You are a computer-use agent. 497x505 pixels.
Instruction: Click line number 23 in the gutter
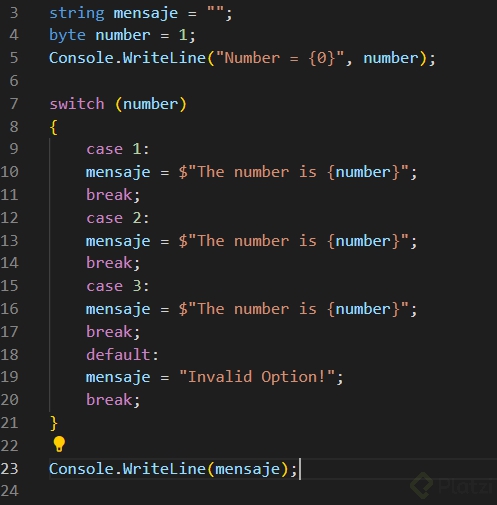9,469
